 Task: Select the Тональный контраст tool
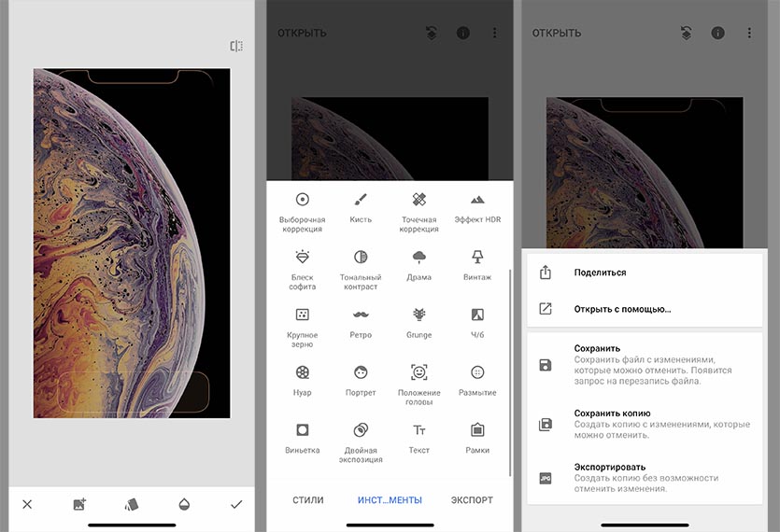tap(361, 270)
